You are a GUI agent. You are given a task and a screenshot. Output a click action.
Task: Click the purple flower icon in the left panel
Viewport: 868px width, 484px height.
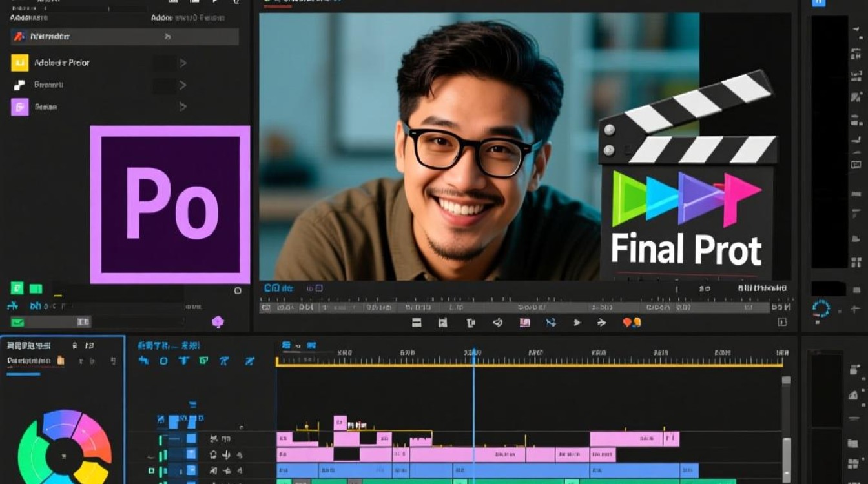point(218,321)
